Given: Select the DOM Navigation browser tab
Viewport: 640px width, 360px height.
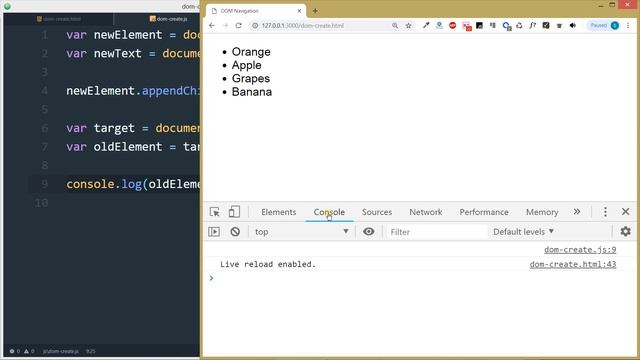Looking at the screenshot, I should [x=255, y=11].
